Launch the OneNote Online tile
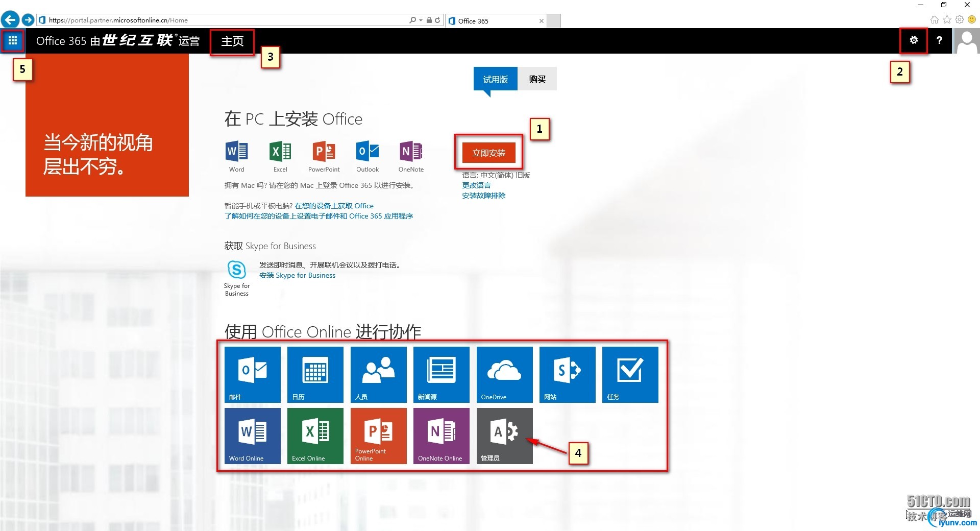This screenshot has height=531, width=980. click(442, 436)
